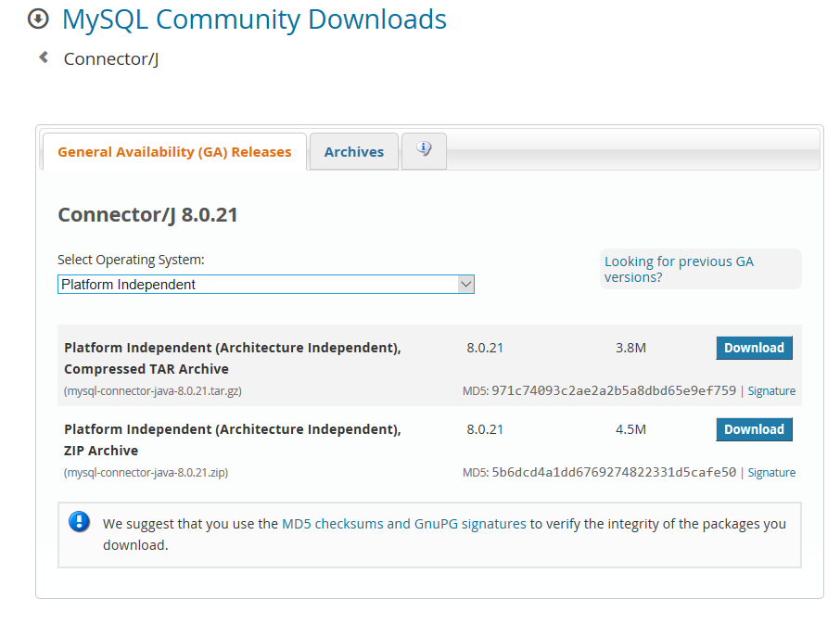Expand the operating system dropdown arrow
The height and width of the screenshot is (637, 840).
(x=466, y=285)
